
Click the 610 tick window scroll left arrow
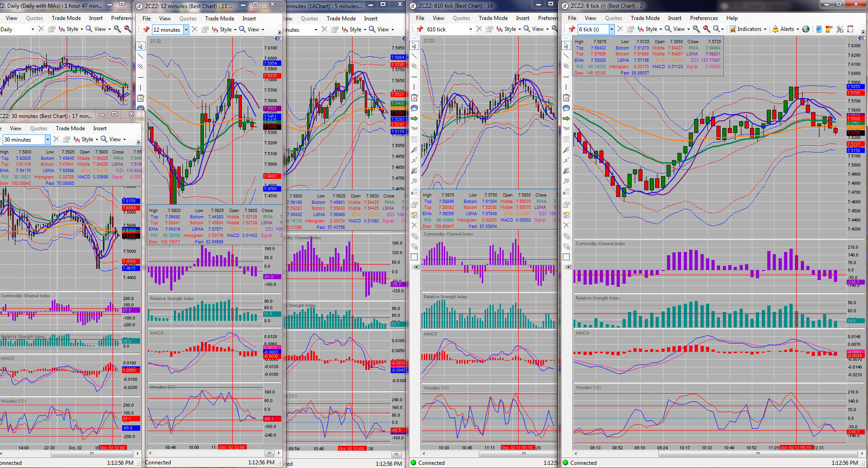pos(424,453)
